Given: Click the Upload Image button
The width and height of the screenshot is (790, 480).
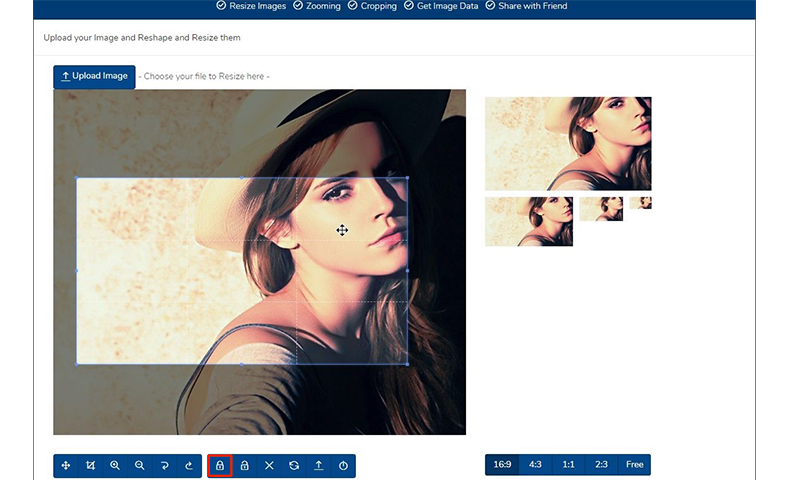Looking at the screenshot, I should pos(94,77).
